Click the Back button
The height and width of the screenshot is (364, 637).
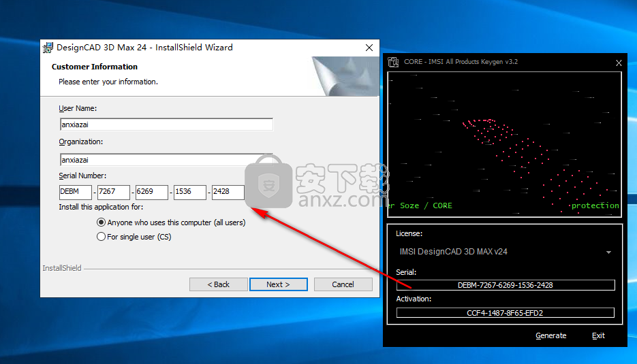tap(219, 284)
